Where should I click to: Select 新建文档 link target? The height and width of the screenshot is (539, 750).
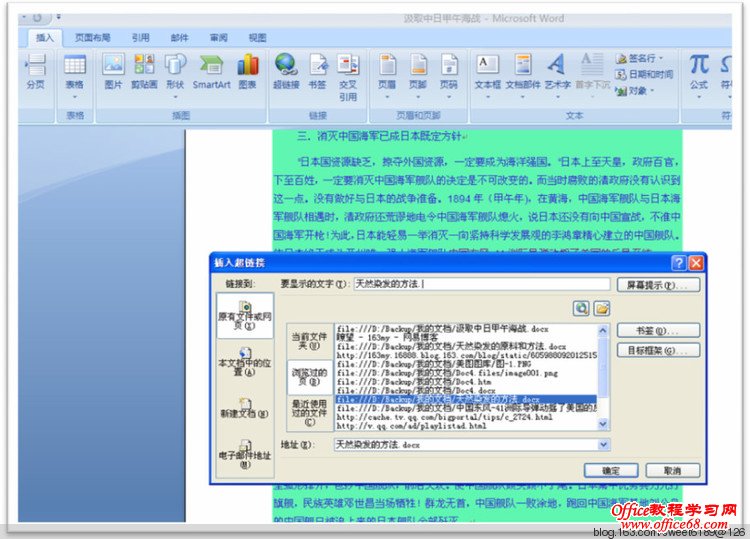tap(245, 408)
